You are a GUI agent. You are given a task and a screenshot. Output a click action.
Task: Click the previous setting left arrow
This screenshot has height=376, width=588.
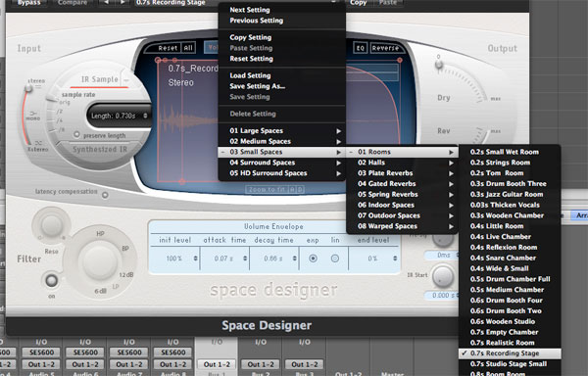tap(106, 3)
